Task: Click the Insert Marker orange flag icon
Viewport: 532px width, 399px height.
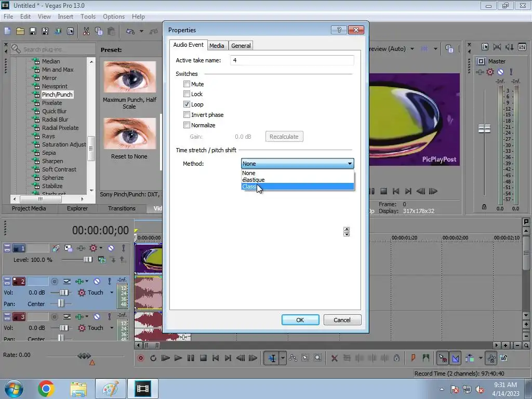Action: pos(413,357)
